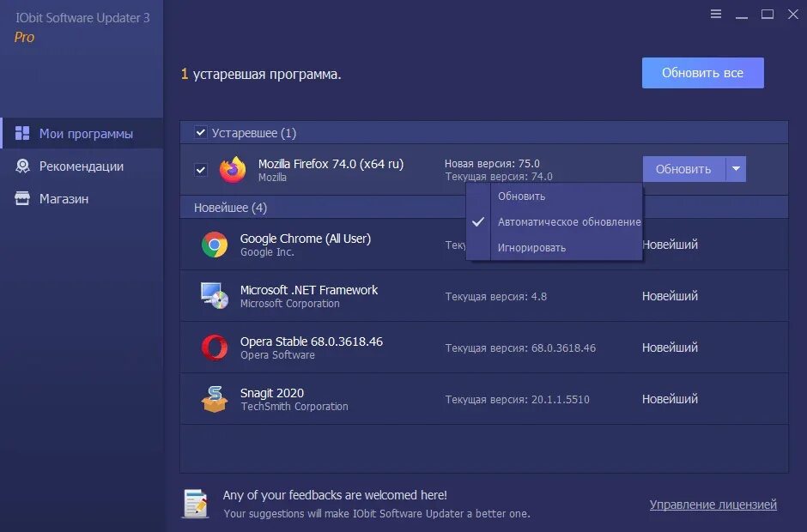Click the 'Opera Software' publisher name
The width and height of the screenshot is (807, 532).
[277, 355]
